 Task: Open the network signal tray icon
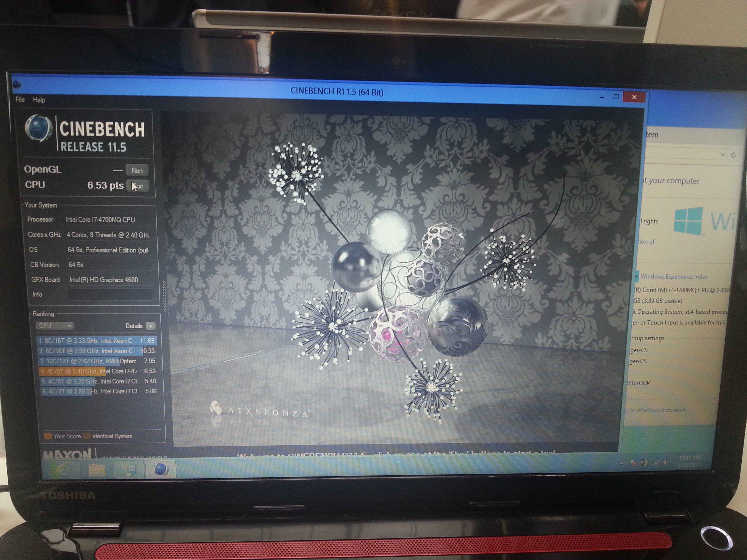[x=655, y=463]
